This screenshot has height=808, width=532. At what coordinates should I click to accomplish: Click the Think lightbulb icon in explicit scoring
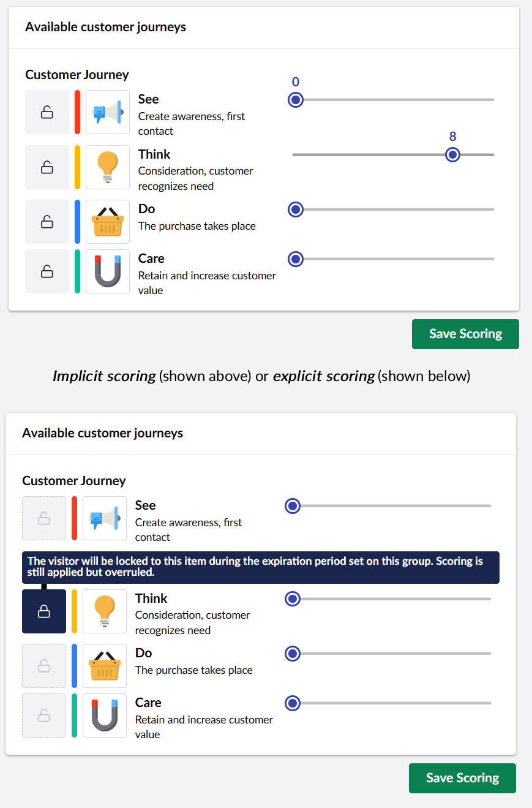(x=104, y=611)
